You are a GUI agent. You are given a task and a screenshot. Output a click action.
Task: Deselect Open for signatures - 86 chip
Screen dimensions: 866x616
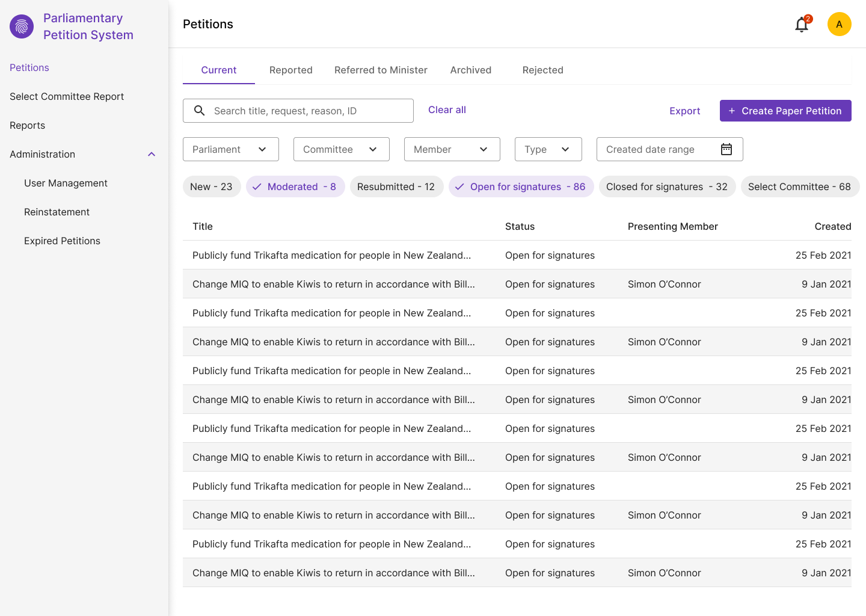(x=521, y=186)
